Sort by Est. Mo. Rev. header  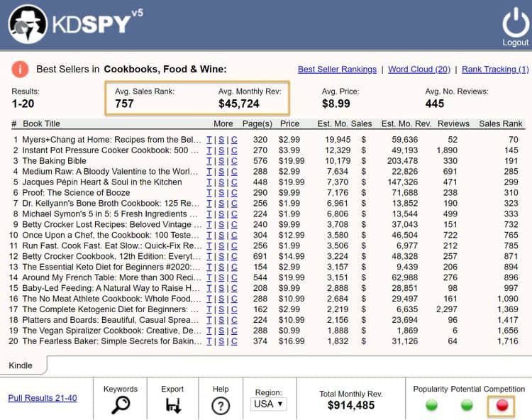(406, 123)
